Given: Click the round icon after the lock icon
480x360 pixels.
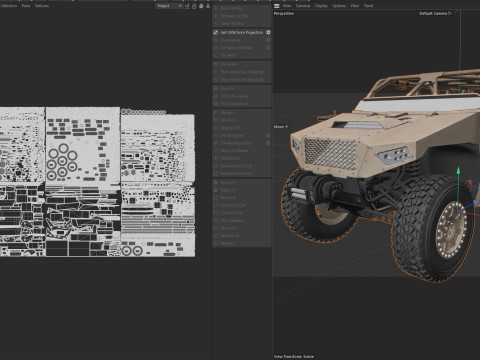Looking at the screenshot, I should tap(201, 6).
